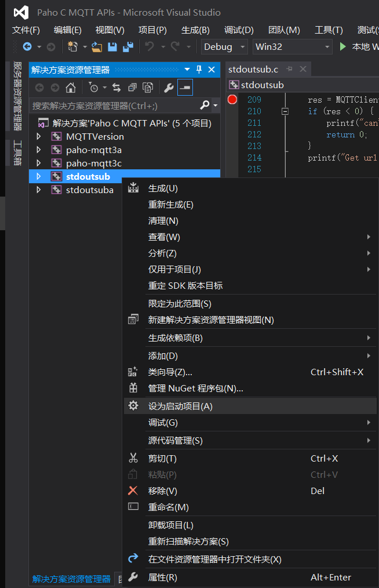The image size is (379, 588).
Task: Choose 属性(R) in context menu
Action: tap(250, 577)
